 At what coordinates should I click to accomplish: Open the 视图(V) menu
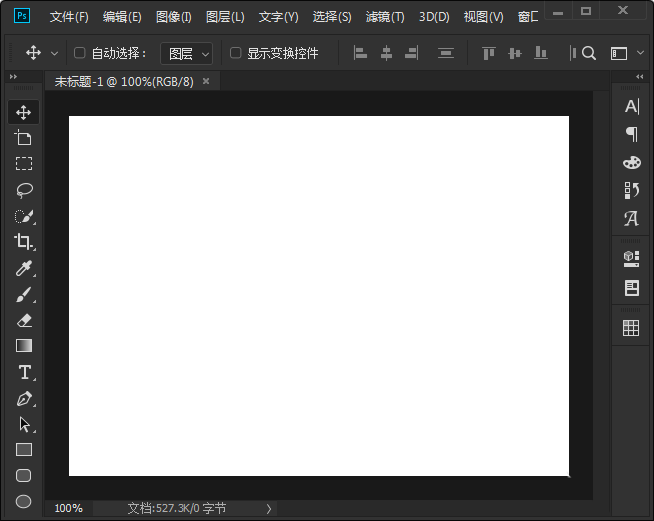484,17
